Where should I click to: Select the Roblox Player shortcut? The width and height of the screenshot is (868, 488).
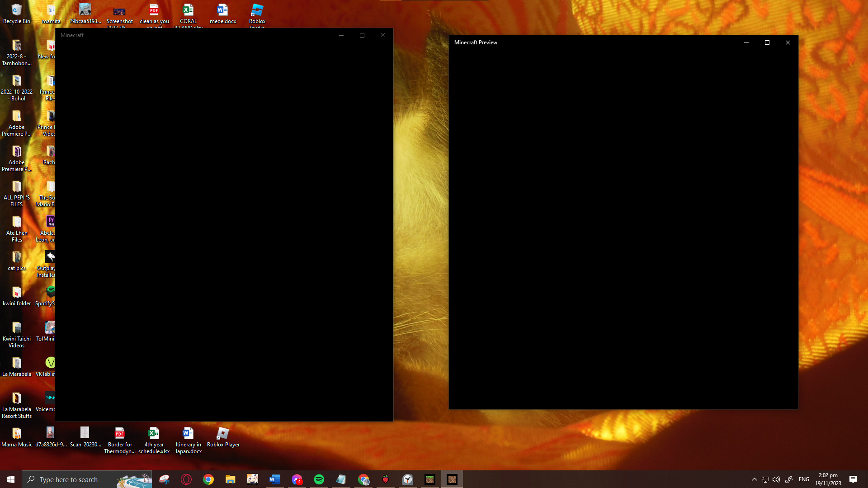[x=223, y=437]
